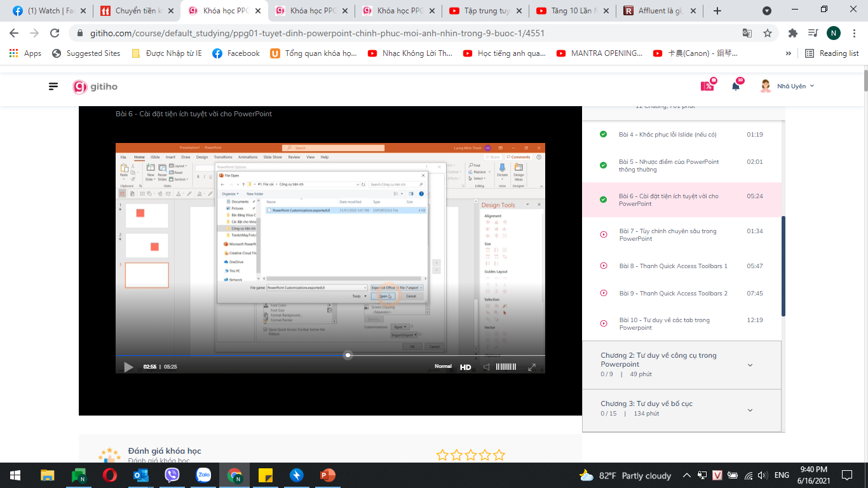Toggle HD video quality
Screen dimensions: 868x488
point(466,367)
